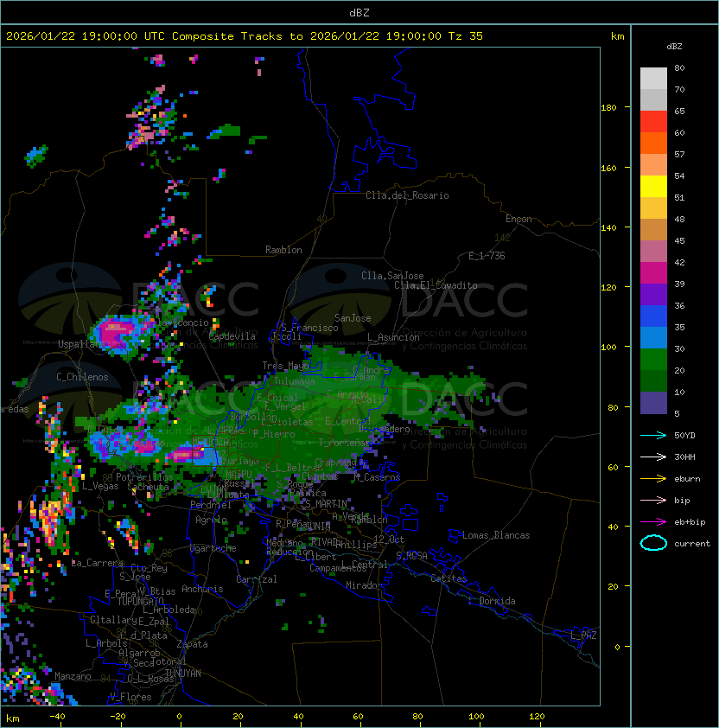Click the 'Anchoris' place label
This screenshot has width=719, height=728.
202,589
